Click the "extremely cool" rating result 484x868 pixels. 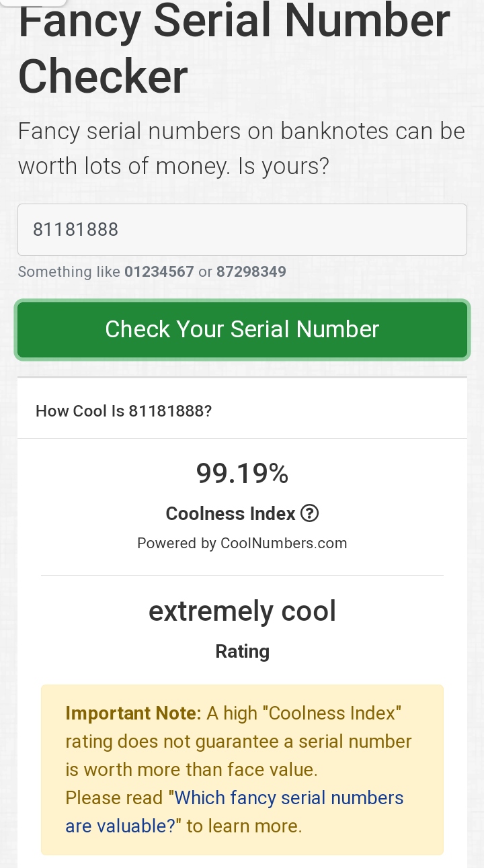click(242, 611)
